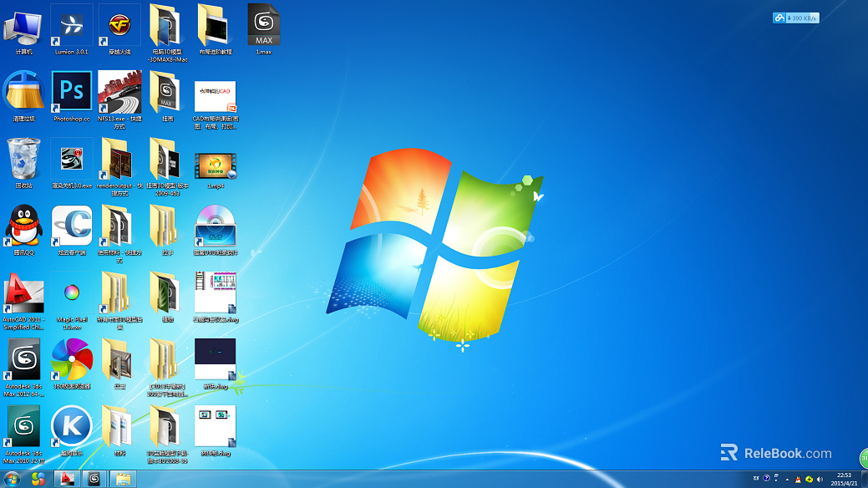
Task: Open the 3DMAX8-iMac model folder
Action: coord(167,32)
